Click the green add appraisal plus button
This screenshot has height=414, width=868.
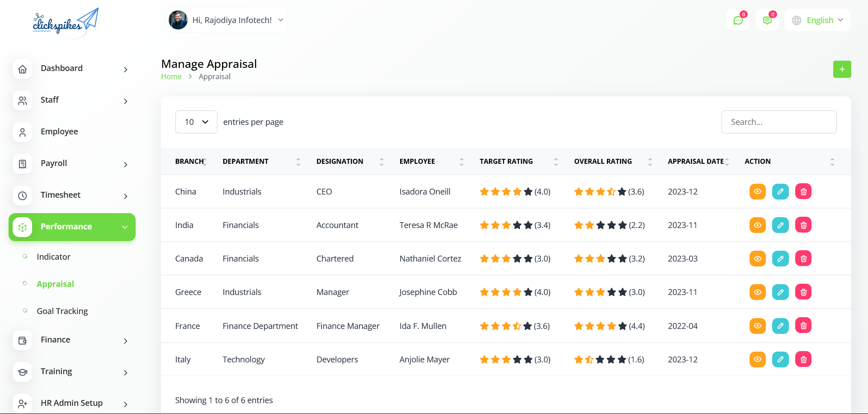click(842, 69)
